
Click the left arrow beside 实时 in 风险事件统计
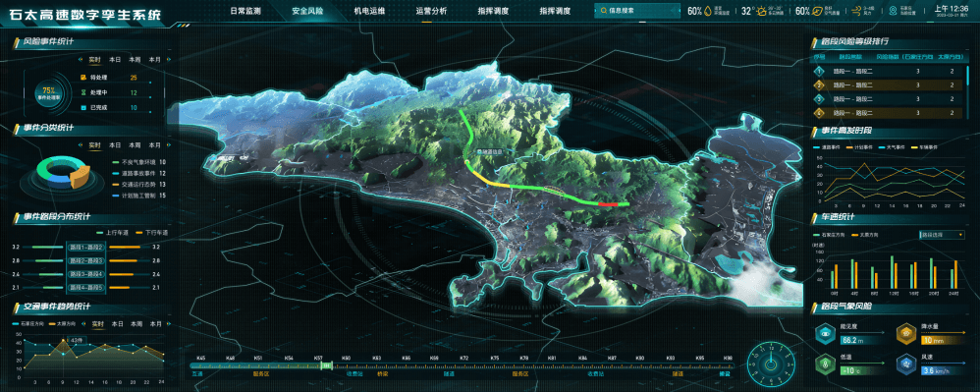coord(80,60)
